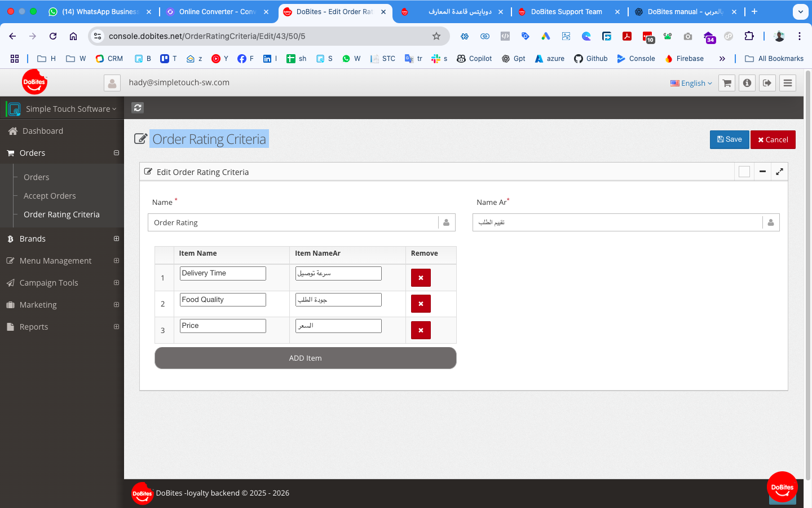Open the hamburger menu icon

click(788, 83)
